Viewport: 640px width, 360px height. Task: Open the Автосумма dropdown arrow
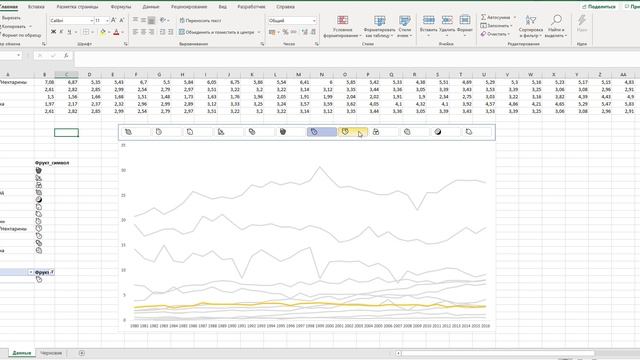[x=515, y=17]
